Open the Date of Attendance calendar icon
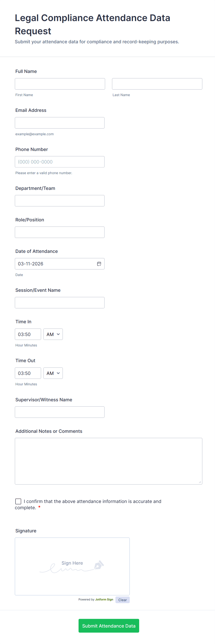 pos(99,264)
